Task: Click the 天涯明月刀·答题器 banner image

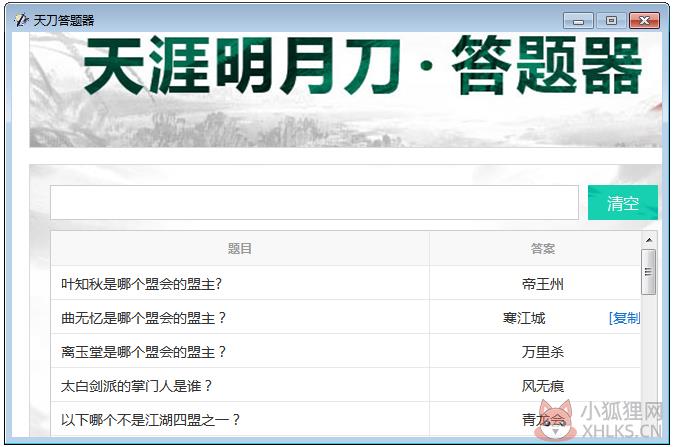Action: pyautogui.click(x=346, y=91)
